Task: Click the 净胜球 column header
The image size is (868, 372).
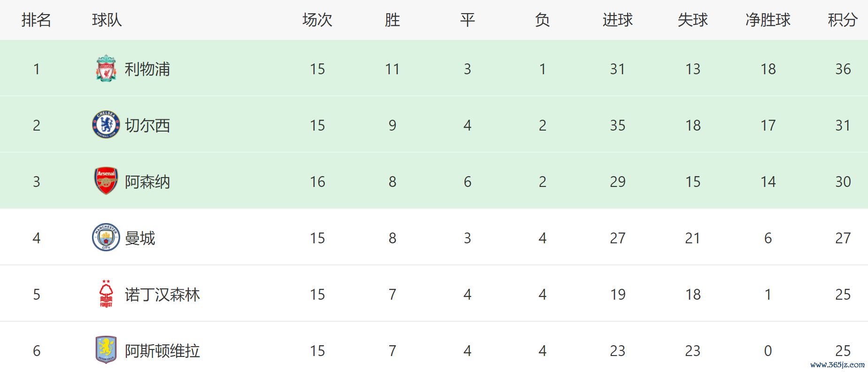Action: [x=768, y=20]
